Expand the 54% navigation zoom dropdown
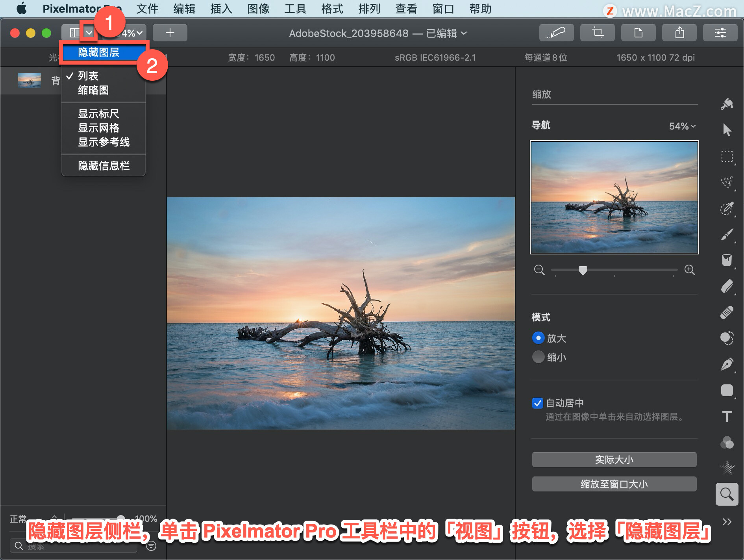Image resolution: width=744 pixels, height=560 pixels. (682, 126)
